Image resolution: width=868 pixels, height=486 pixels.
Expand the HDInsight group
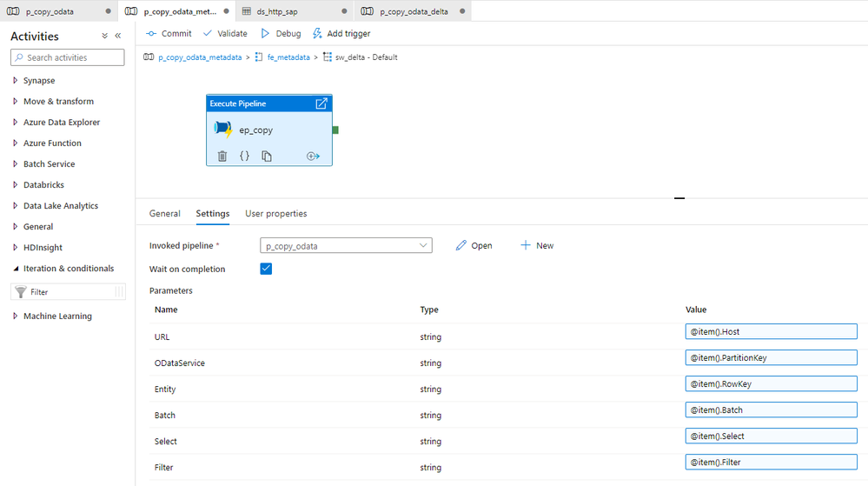(x=15, y=248)
